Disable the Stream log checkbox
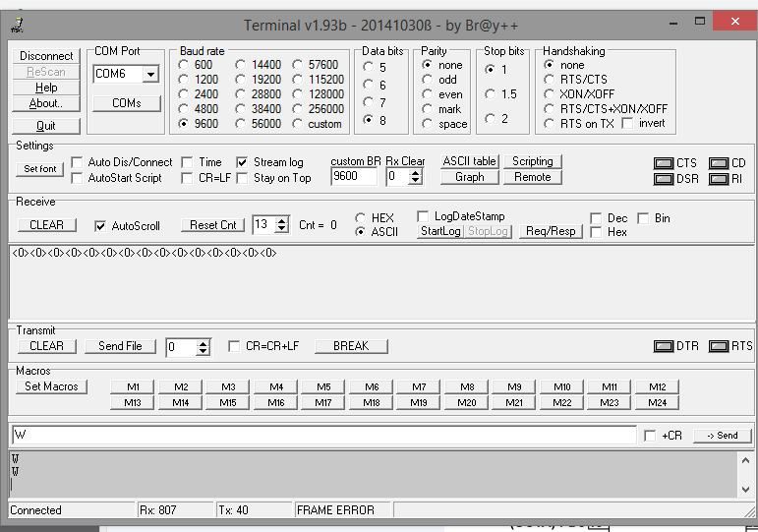Image resolution: width=758 pixels, height=532 pixels. (x=242, y=162)
